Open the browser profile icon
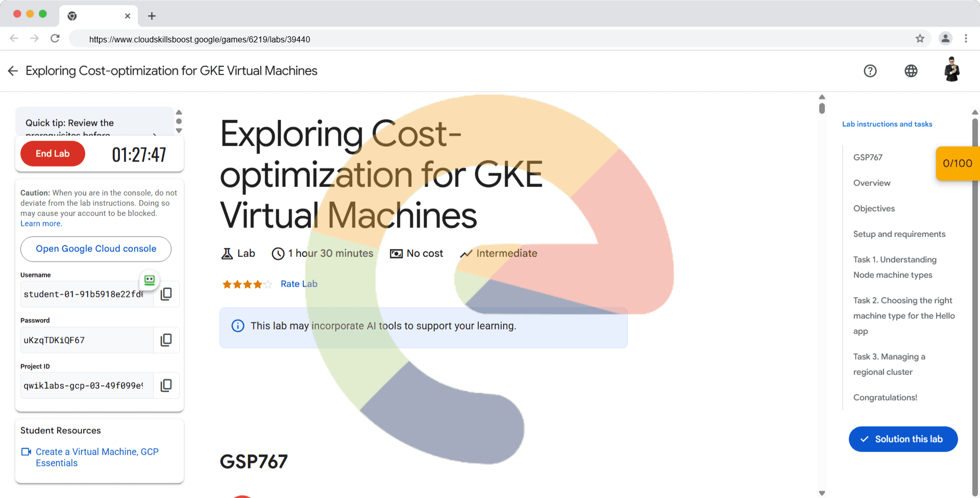The width and height of the screenshot is (980, 498). [x=945, y=38]
